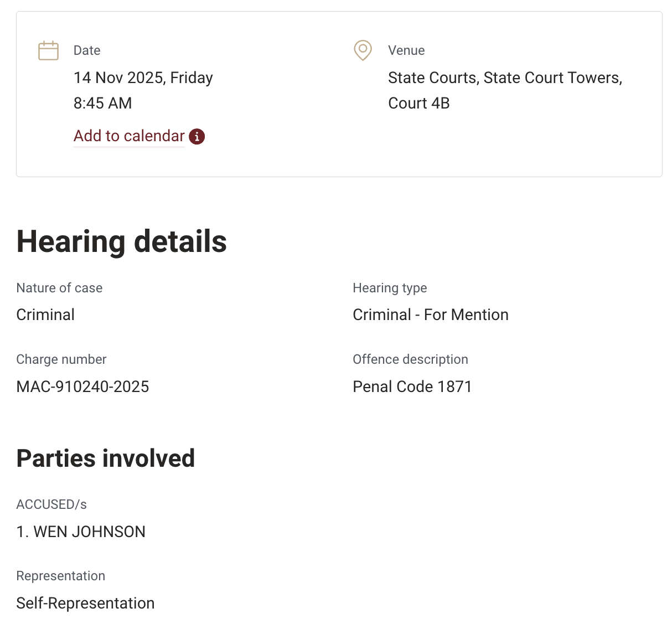Open the Add to calendar link

pos(129,136)
